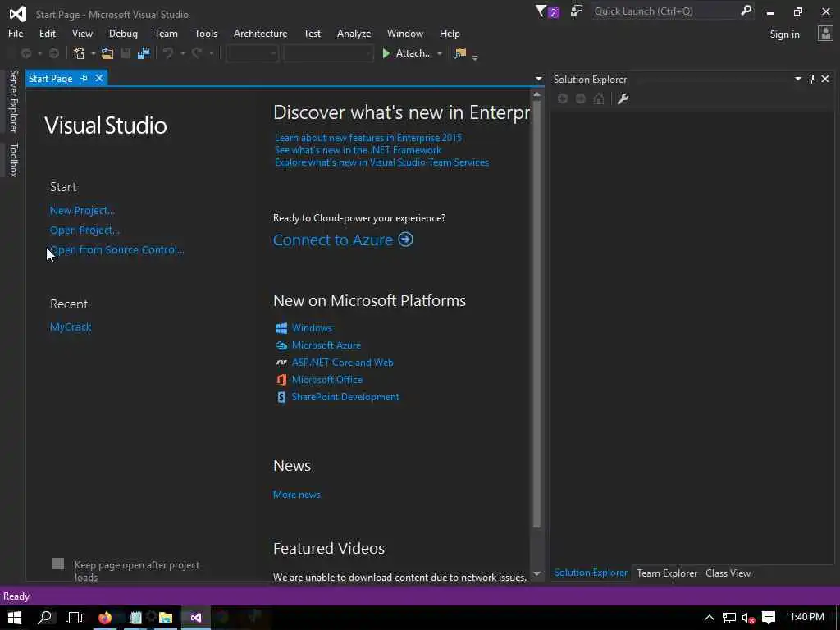This screenshot has height=630, width=840.
Task: Click the scrollbar up arrow on Start Page
Action: point(536,95)
